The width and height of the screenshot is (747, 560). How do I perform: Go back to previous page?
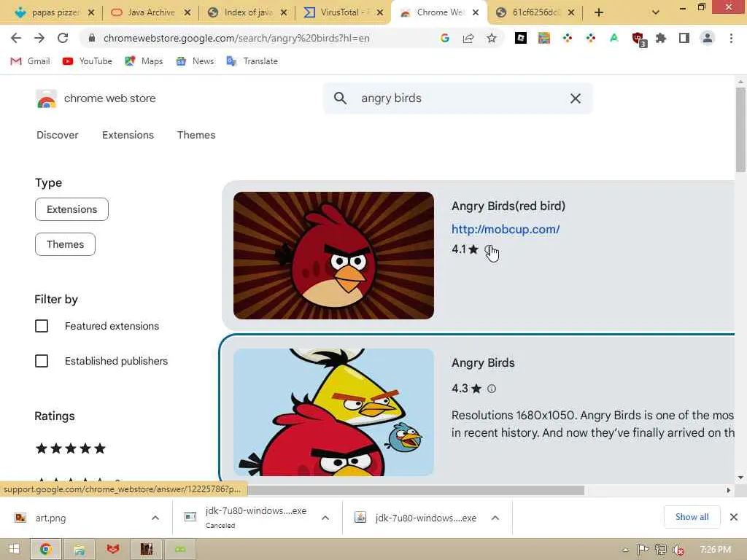click(x=16, y=38)
